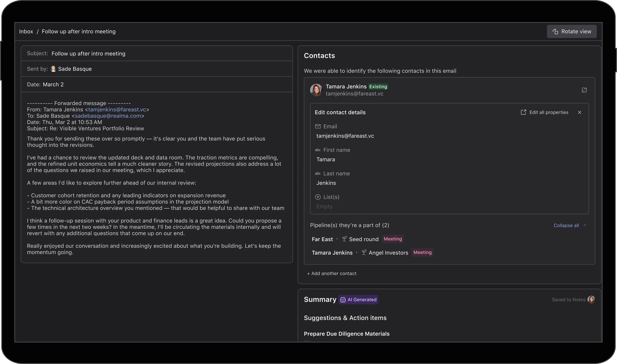Click the Meeting tag on Seed round
The height and width of the screenshot is (364, 617).
click(393, 239)
